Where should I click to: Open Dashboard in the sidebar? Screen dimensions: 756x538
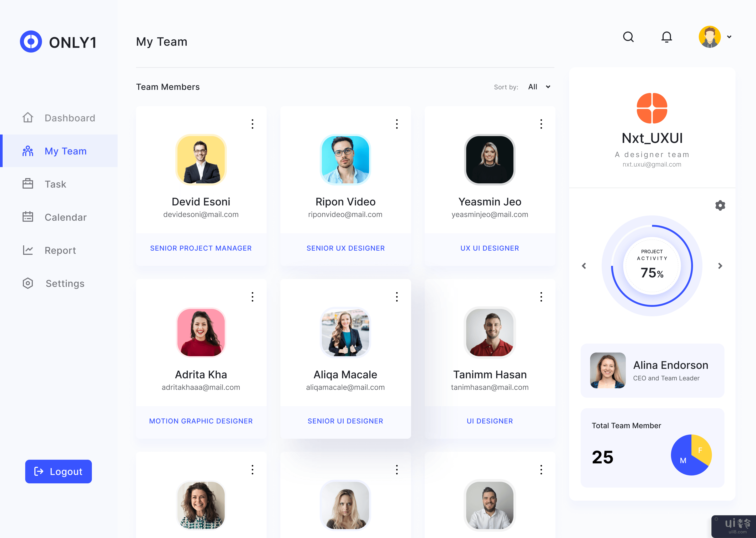[70, 118]
